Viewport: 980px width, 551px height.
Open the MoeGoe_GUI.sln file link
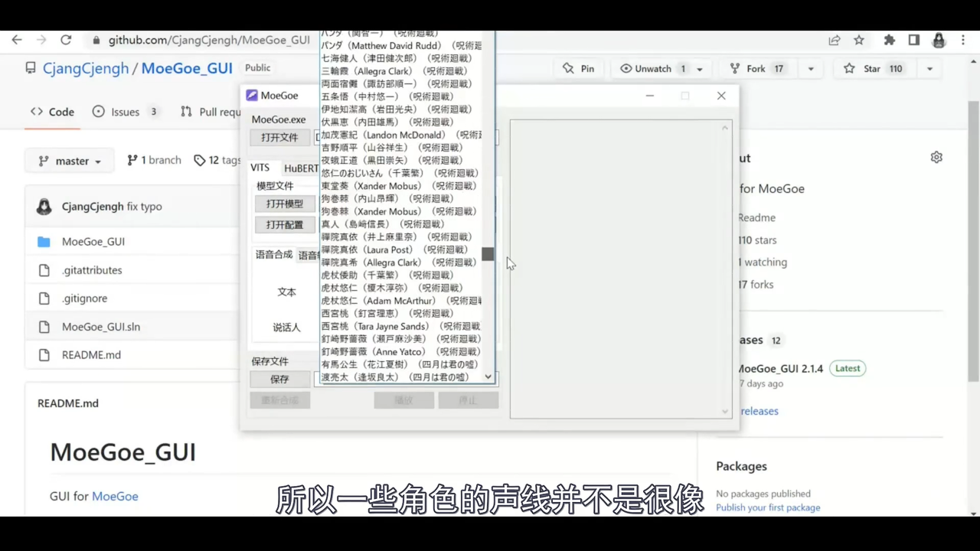point(101,327)
